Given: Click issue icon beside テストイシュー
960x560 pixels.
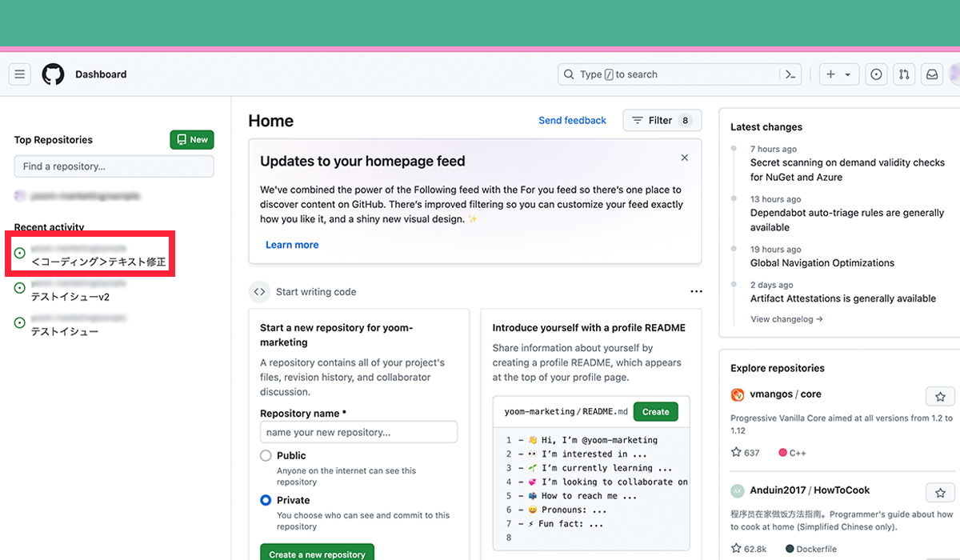Looking at the screenshot, I should 20,322.
